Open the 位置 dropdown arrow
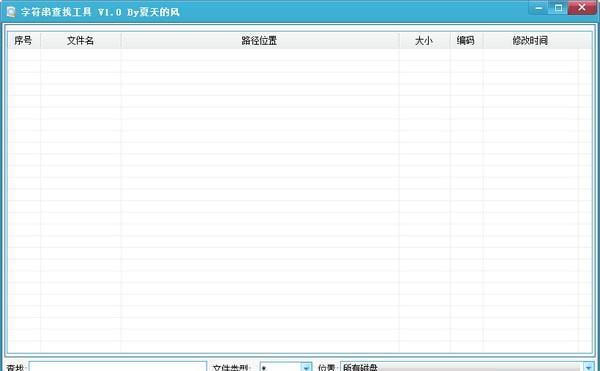 click(x=589, y=367)
